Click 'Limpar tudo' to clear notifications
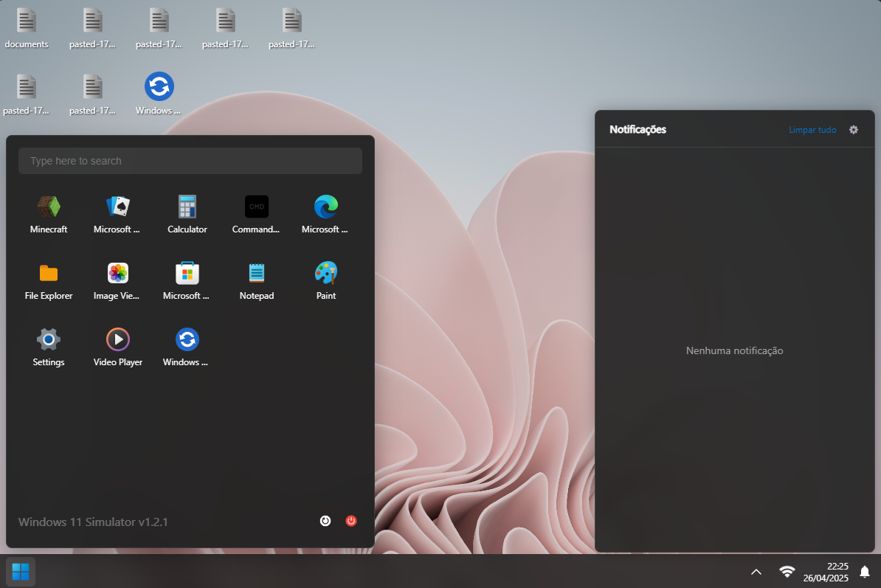Image resolution: width=881 pixels, height=588 pixels. [x=812, y=130]
